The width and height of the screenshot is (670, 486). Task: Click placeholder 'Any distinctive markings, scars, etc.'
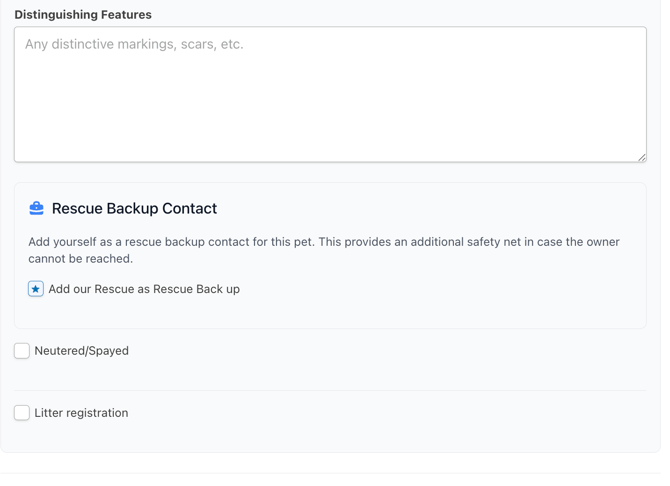pyautogui.click(x=134, y=44)
